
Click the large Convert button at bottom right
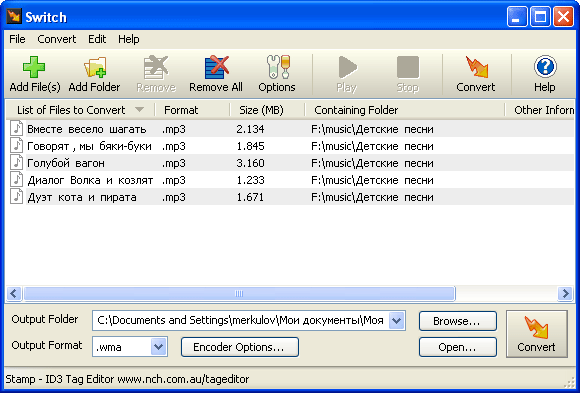536,334
